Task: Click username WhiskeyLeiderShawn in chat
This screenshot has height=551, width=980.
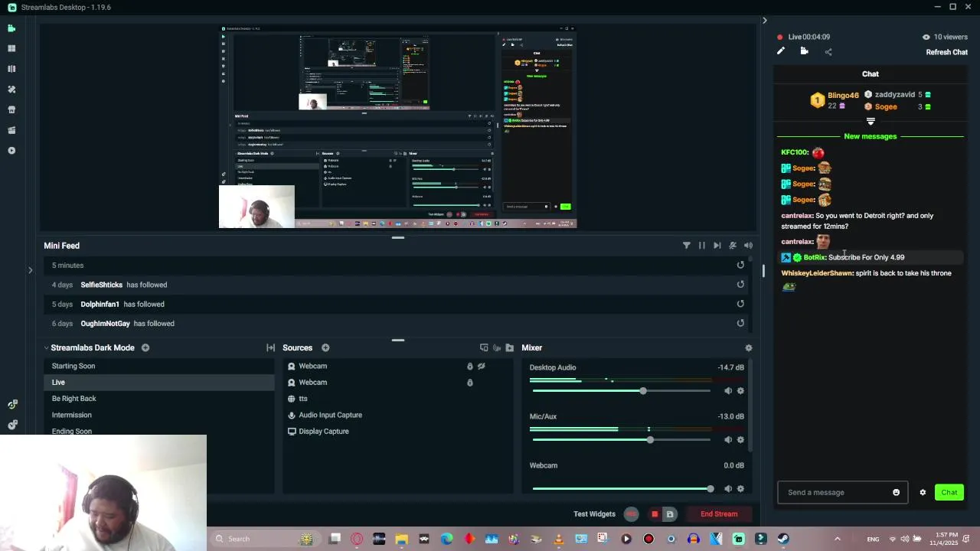Action: (x=817, y=273)
